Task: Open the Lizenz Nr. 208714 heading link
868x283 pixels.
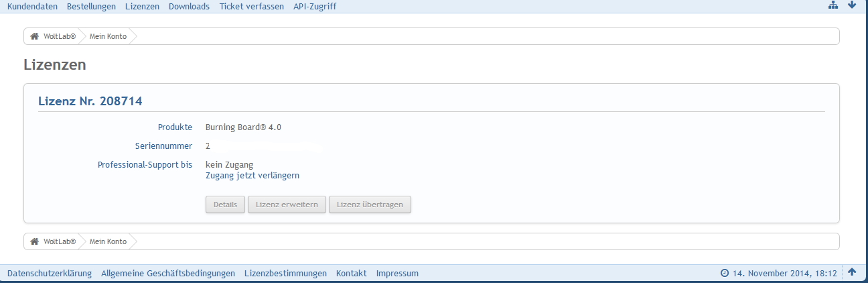Action: click(90, 101)
